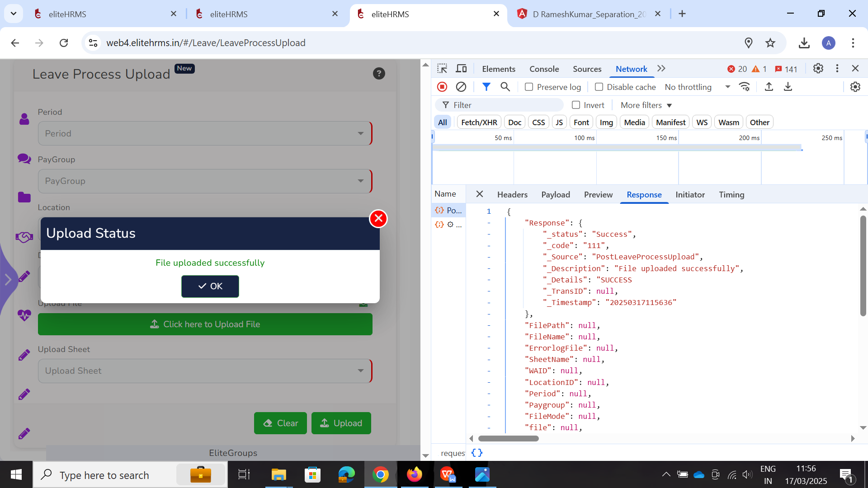868x488 pixels.
Task: Filter requests by Fetch/XHR
Action: click(479, 122)
